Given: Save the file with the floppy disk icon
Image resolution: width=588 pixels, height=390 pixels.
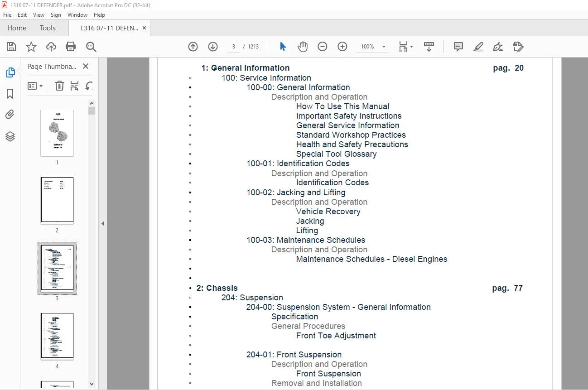Looking at the screenshot, I should point(11,47).
